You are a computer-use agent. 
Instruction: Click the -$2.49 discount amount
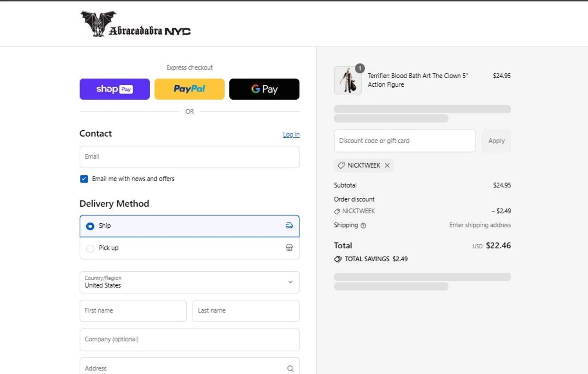click(501, 211)
